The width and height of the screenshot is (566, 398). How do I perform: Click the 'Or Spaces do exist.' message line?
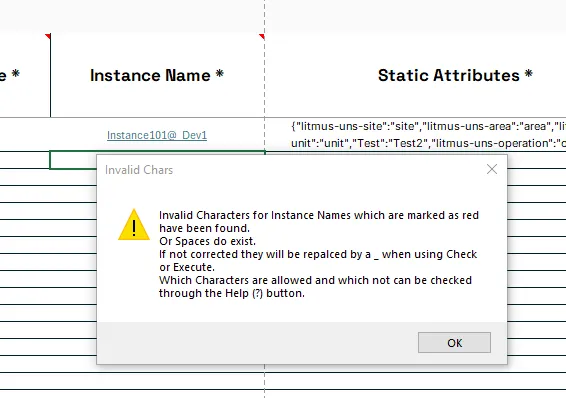click(207, 241)
